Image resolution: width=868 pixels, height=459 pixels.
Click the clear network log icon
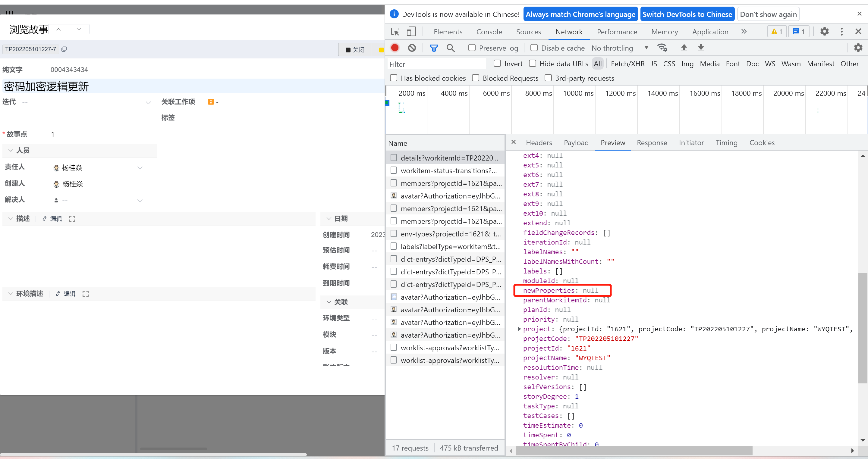point(411,48)
